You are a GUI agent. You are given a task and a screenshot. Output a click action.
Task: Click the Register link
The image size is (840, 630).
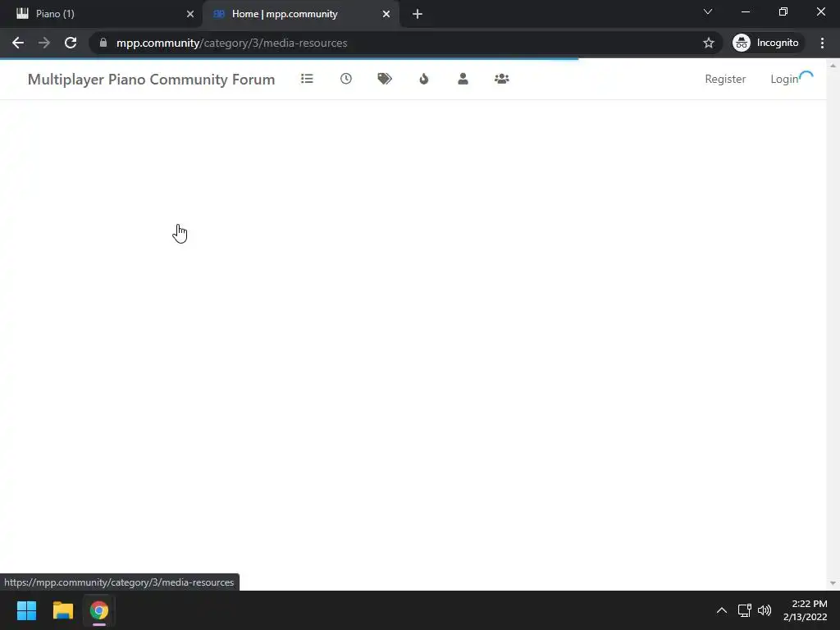point(725,79)
